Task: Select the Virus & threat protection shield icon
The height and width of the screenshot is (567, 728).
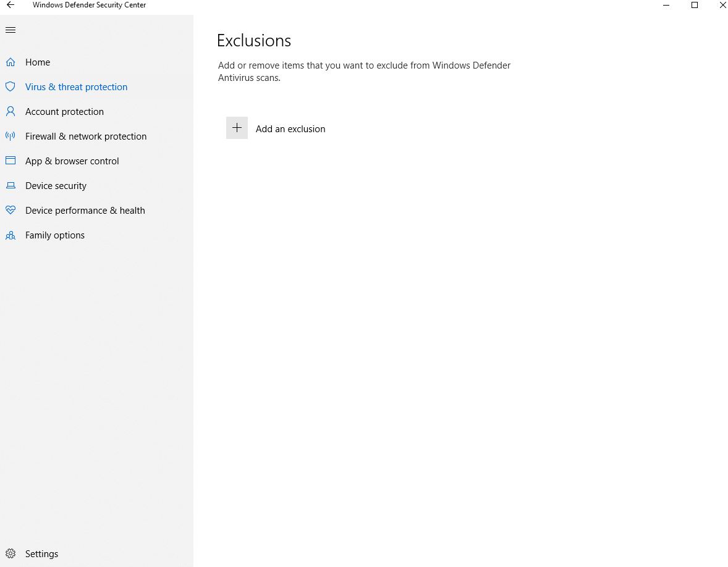Action: pos(11,86)
